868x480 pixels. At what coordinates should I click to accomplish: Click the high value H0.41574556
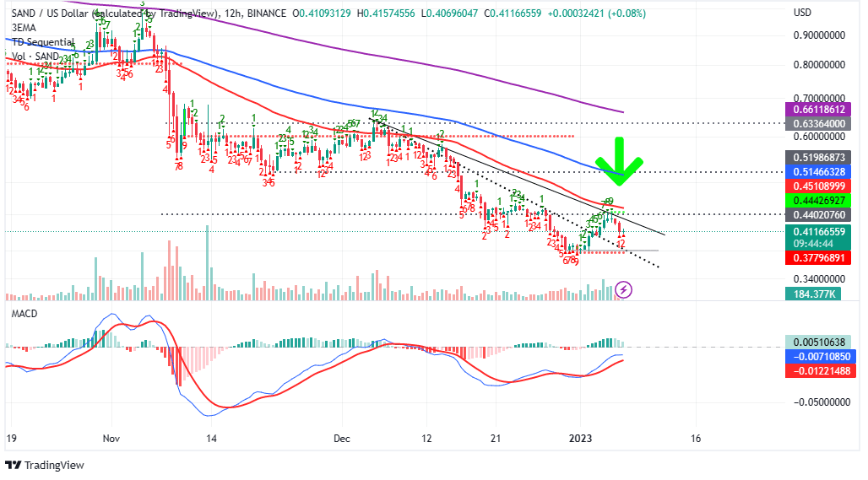[x=385, y=13]
